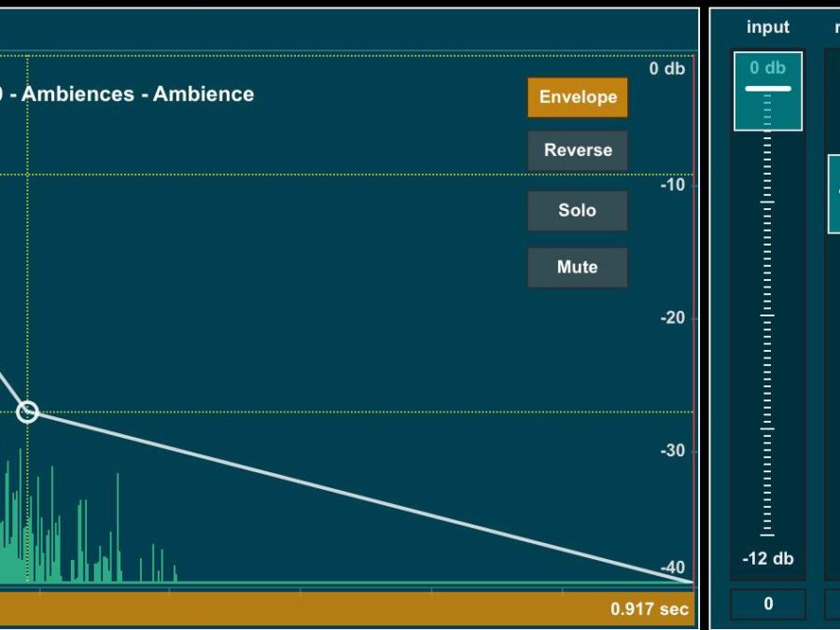The width and height of the screenshot is (840, 630).
Task: Click the middle of the white envelope line
Action: [x=359, y=497]
